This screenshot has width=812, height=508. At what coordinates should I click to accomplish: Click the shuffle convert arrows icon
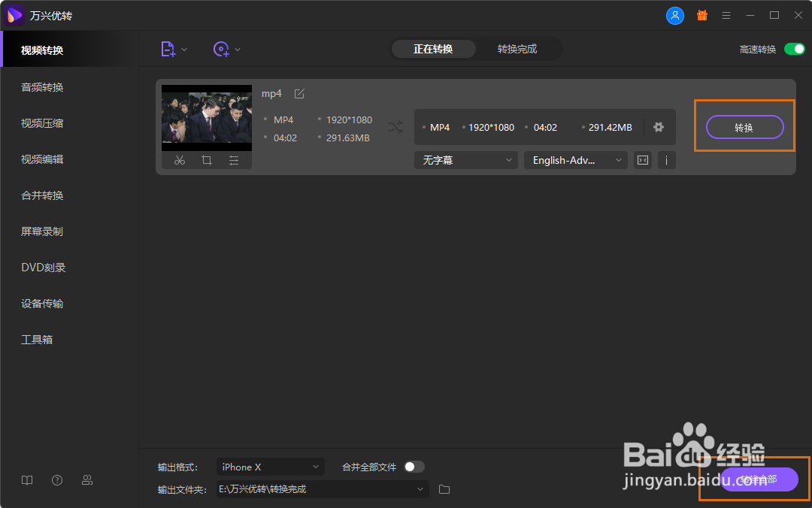pos(395,128)
